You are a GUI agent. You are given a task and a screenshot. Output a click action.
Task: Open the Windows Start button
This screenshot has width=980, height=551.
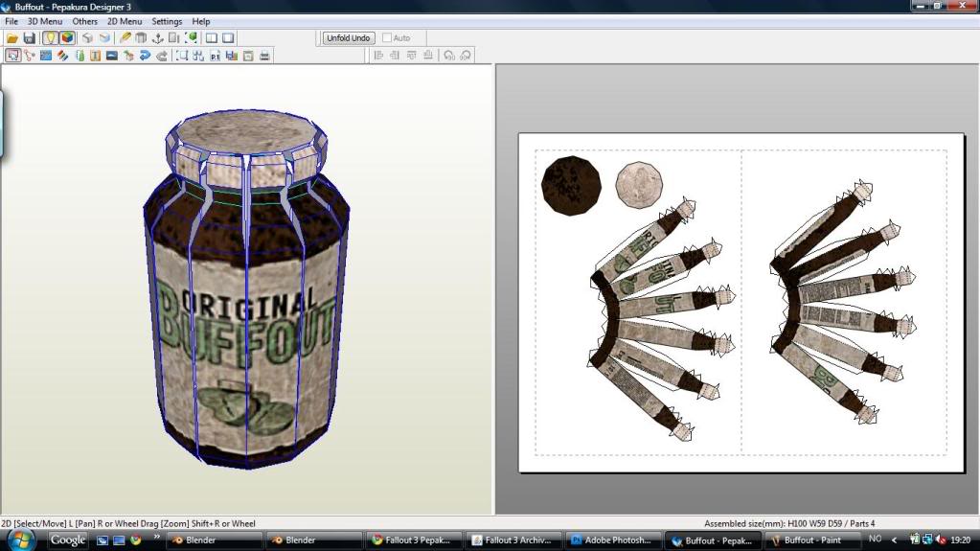[x=21, y=540]
